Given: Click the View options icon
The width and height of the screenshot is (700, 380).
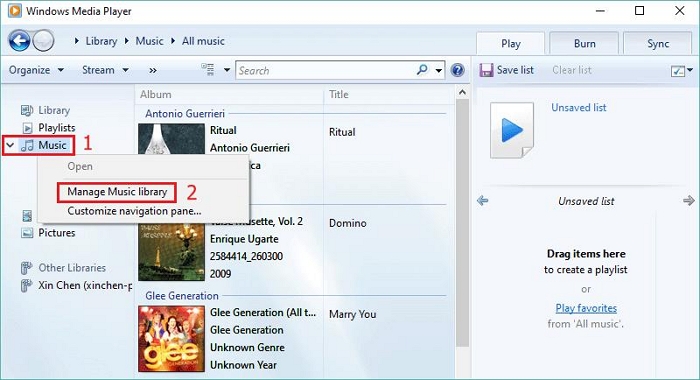Looking at the screenshot, I should [208, 70].
